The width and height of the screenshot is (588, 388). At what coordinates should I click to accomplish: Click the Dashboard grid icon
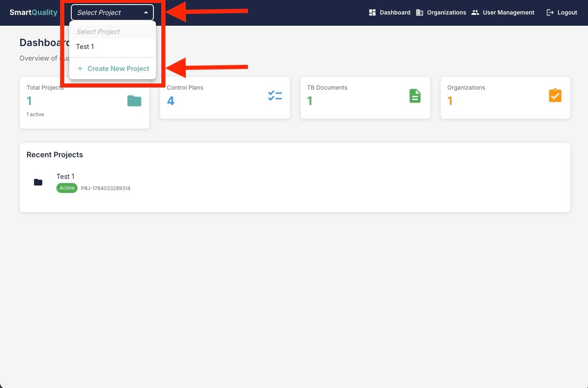(372, 12)
